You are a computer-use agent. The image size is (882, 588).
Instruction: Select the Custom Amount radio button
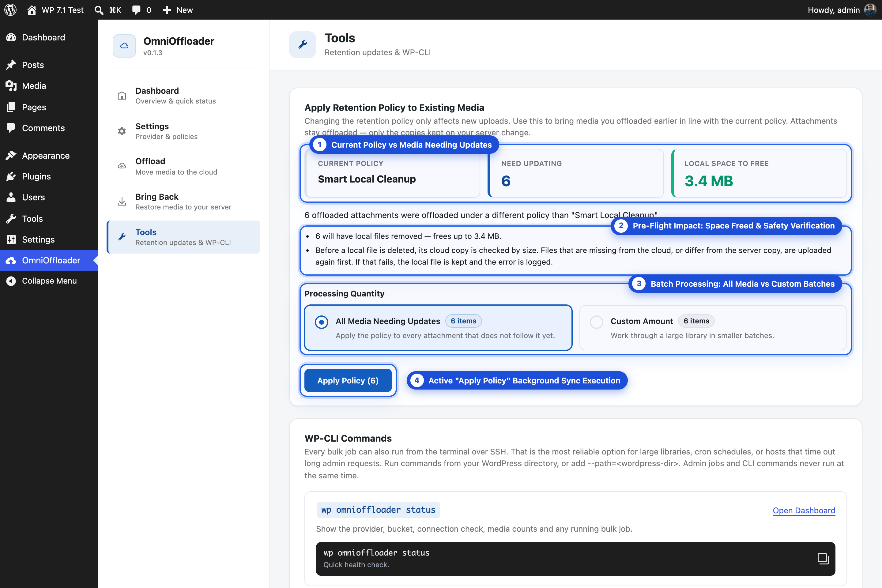(596, 322)
